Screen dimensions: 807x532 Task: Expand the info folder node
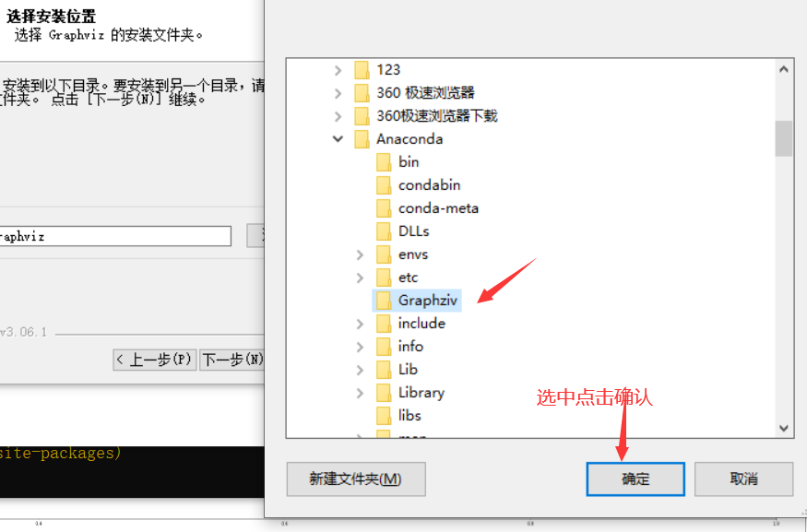360,347
